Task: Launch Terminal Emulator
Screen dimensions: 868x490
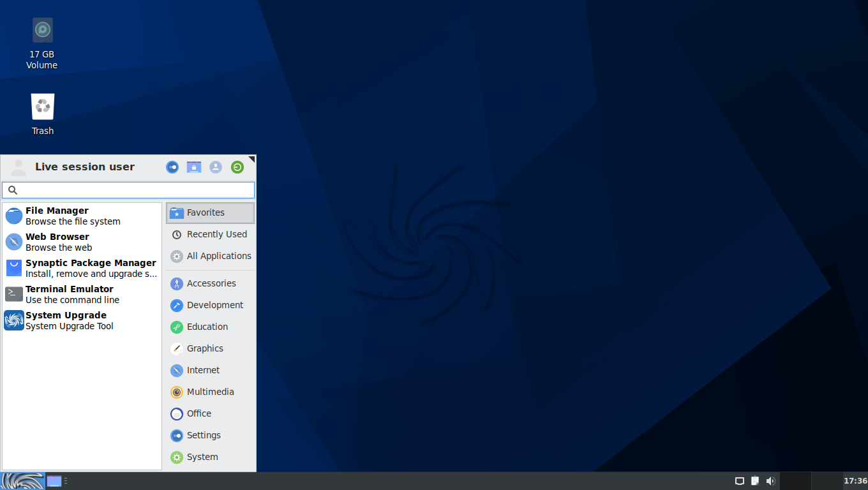Action: coord(82,294)
